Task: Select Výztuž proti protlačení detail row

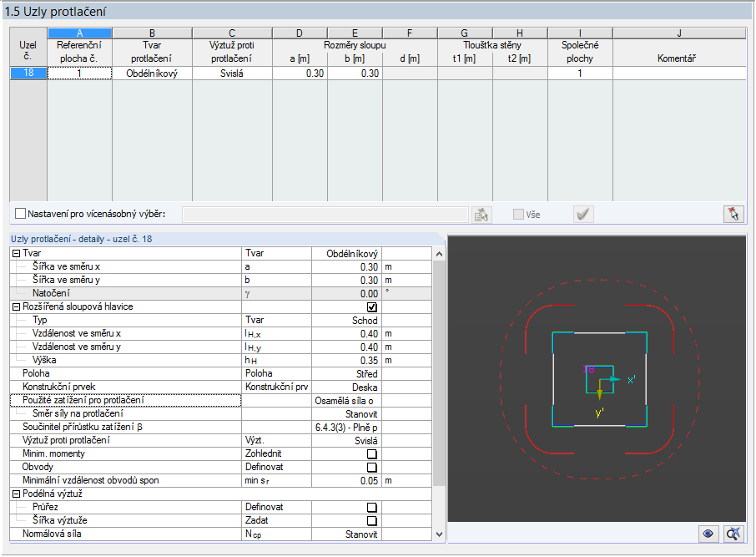Action: tap(220, 441)
